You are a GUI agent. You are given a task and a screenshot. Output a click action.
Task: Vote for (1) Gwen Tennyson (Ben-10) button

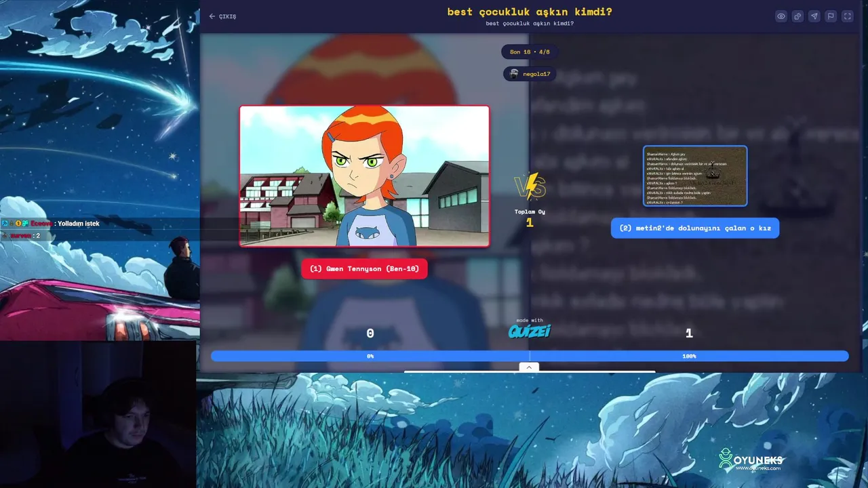364,268
